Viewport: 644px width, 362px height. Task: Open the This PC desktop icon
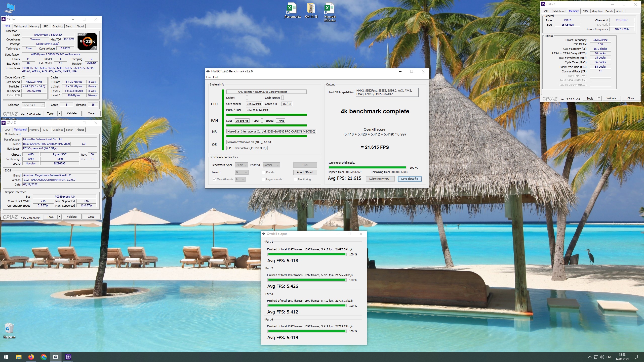click(9, 9)
